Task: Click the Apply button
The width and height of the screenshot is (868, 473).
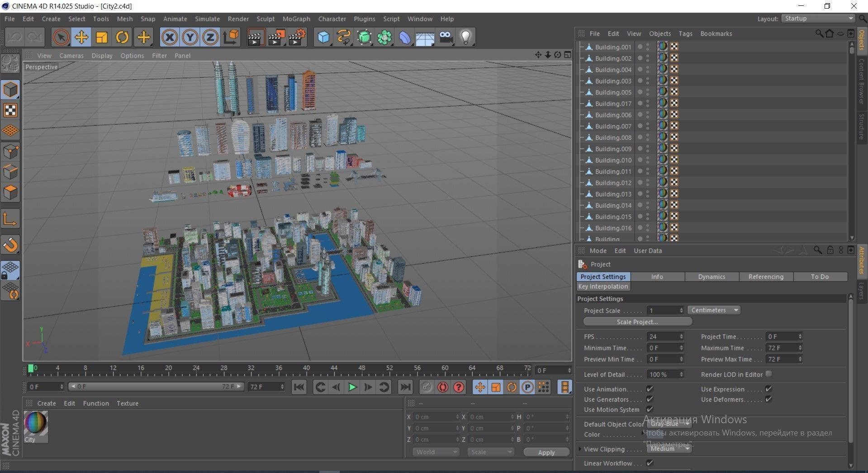Action: 546,452
